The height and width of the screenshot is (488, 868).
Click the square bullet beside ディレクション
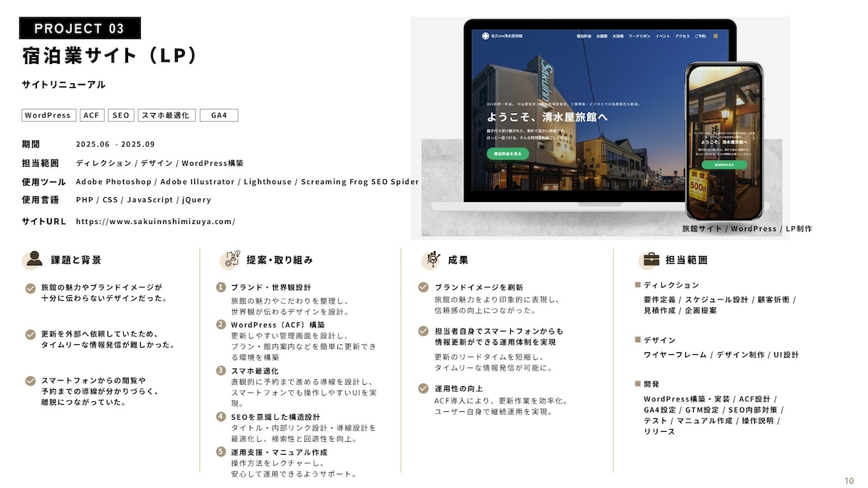click(x=638, y=285)
